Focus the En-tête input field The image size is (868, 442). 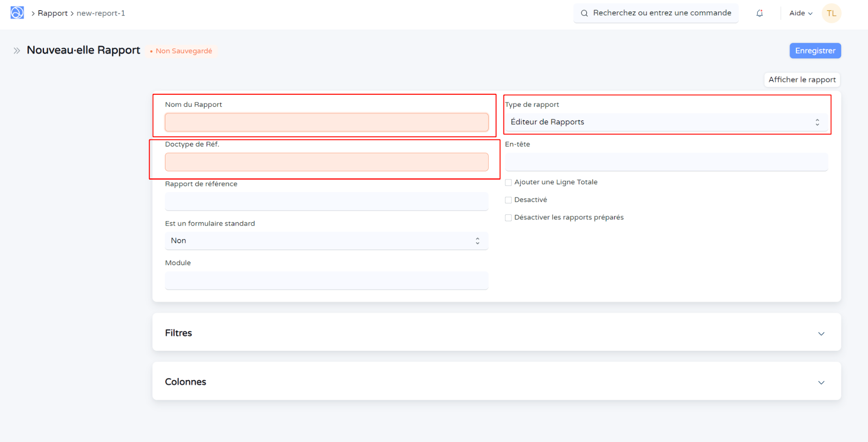point(666,162)
